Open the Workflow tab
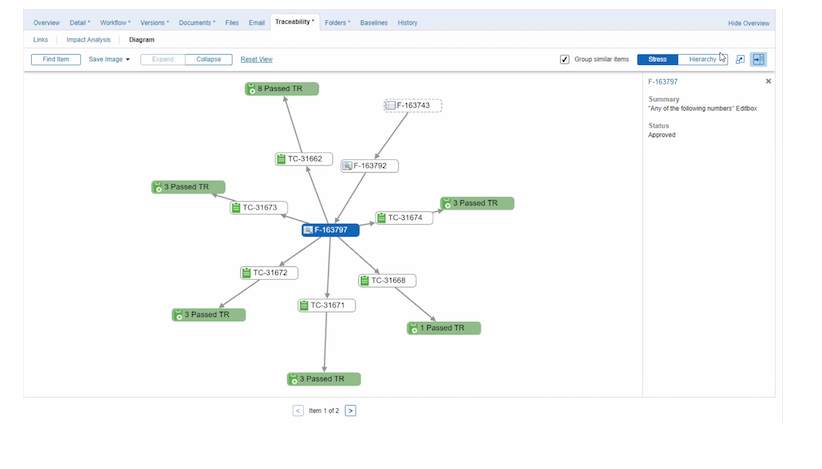This screenshot has width=822, height=469. coord(115,23)
